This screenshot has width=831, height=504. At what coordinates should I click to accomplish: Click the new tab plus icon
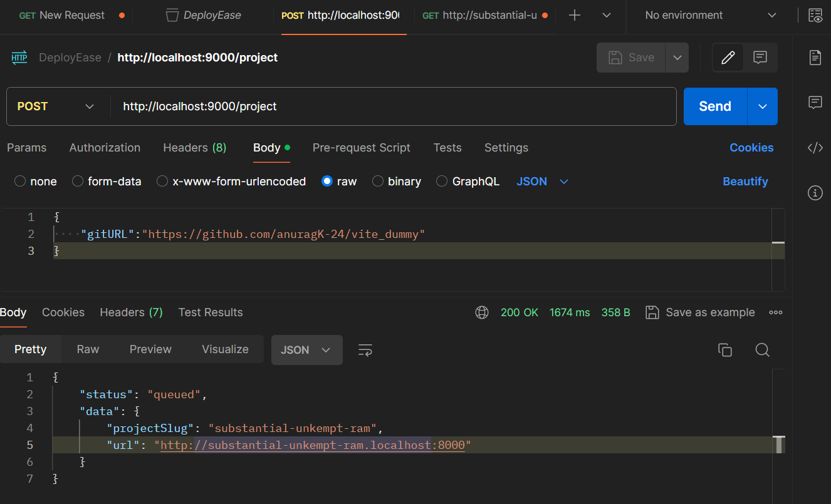[574, 16]
